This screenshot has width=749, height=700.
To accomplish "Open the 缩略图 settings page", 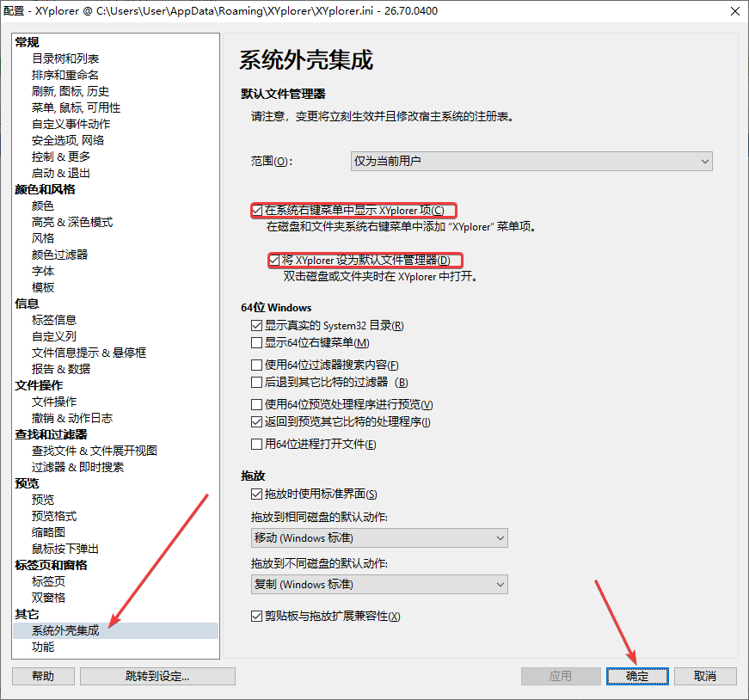I will point(48,532).
